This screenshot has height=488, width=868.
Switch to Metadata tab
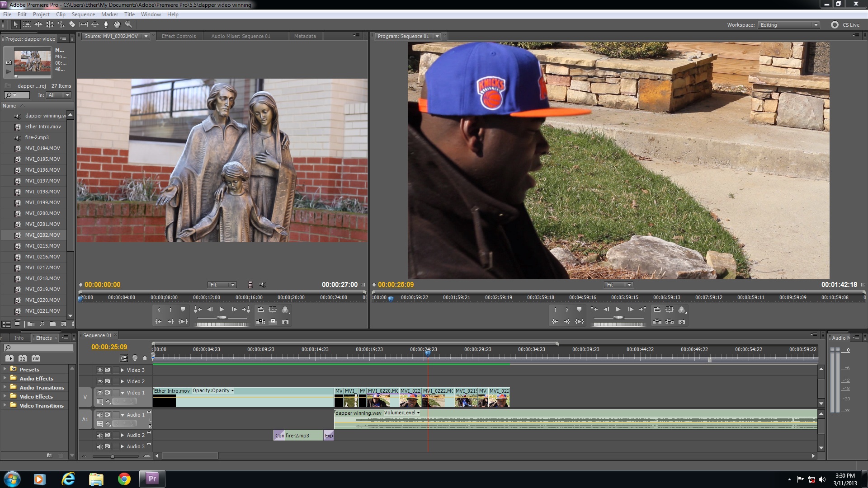[x=305, y=36]
